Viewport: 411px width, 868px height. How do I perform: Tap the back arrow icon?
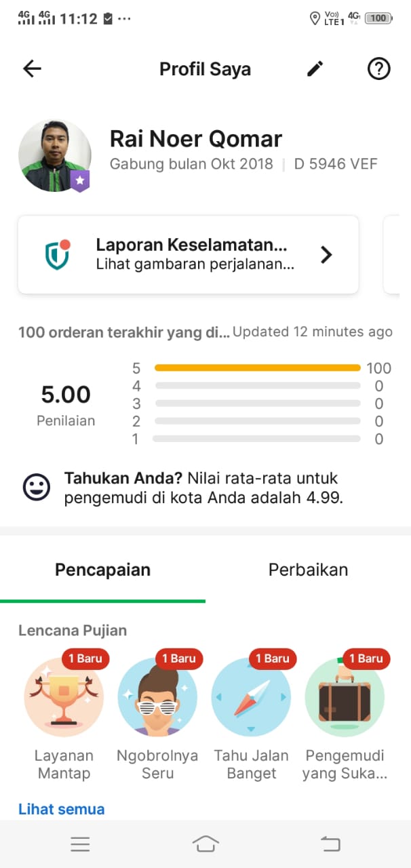click(32, 68)
